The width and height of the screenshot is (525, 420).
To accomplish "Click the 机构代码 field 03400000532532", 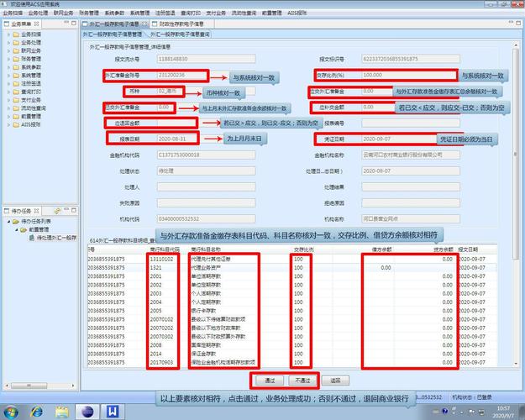I will tap(207, 218).
